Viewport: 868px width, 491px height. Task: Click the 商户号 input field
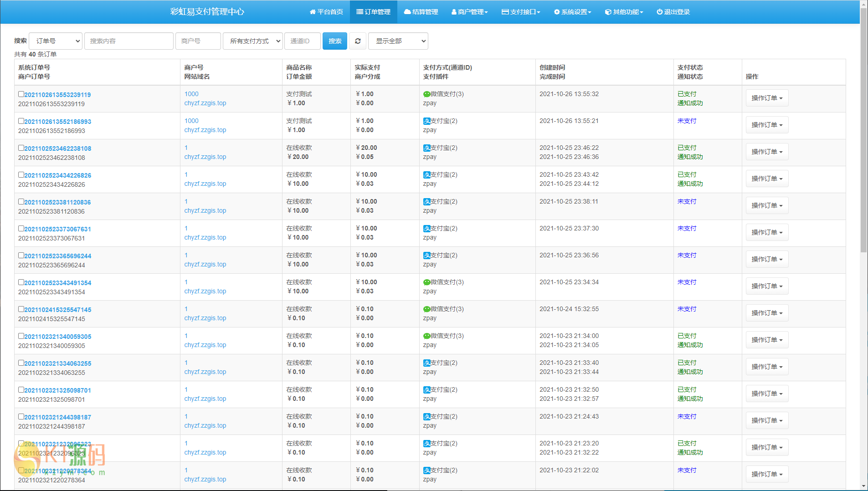coord(198,41)
